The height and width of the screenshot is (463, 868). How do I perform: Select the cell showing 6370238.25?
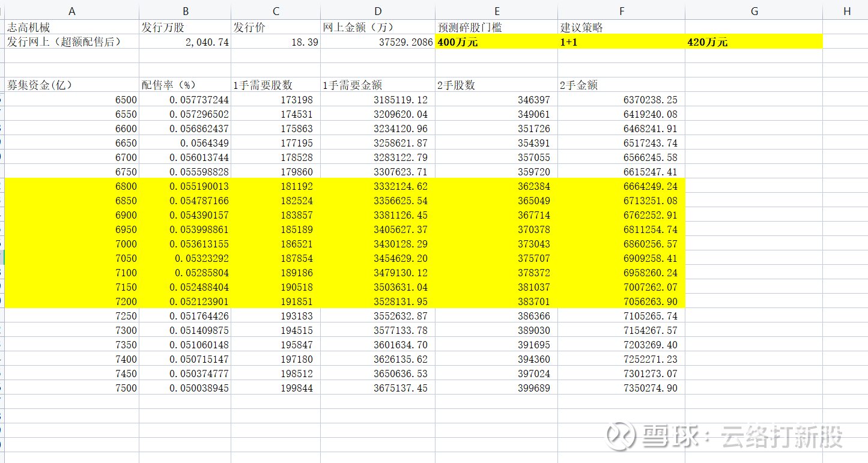coord(622,100)
